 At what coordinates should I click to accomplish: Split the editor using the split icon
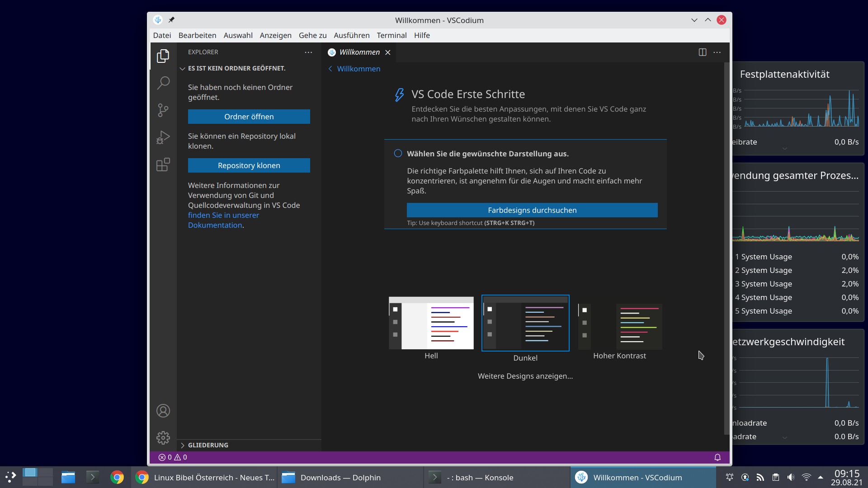pos(702,52)
